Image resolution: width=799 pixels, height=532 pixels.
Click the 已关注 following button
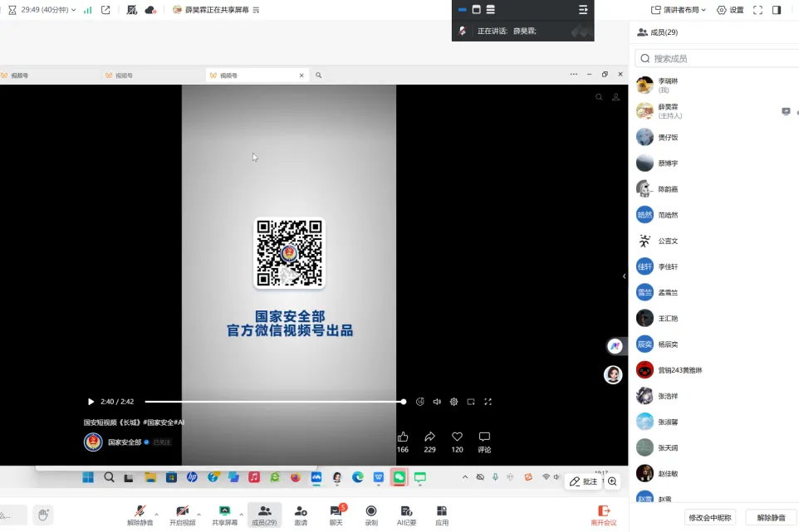(x=162, y=442)
